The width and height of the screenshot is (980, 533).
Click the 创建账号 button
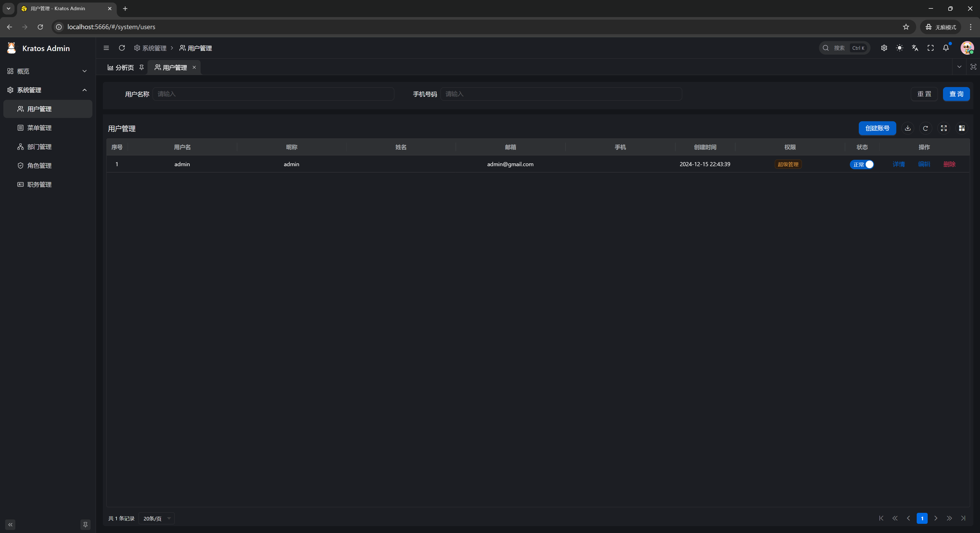877,128
